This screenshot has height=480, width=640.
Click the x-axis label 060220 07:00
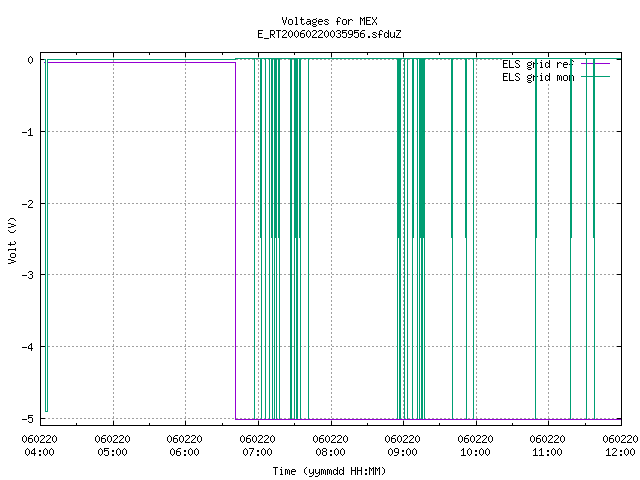pos(257,446)
